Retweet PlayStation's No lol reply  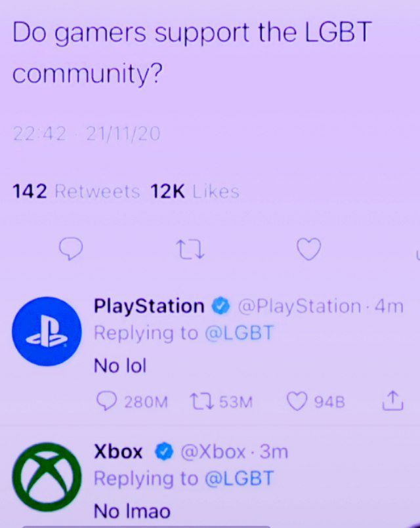point(201,401)
